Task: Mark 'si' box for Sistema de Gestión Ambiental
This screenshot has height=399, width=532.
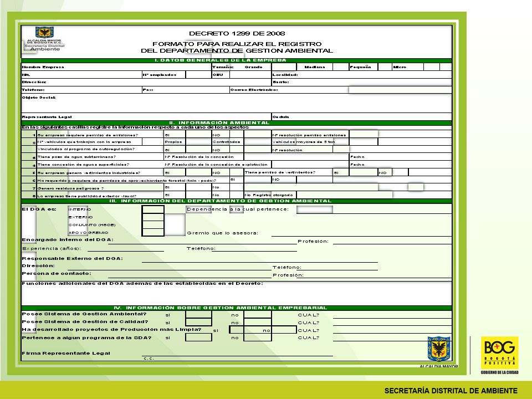Action: coord(198,315)
